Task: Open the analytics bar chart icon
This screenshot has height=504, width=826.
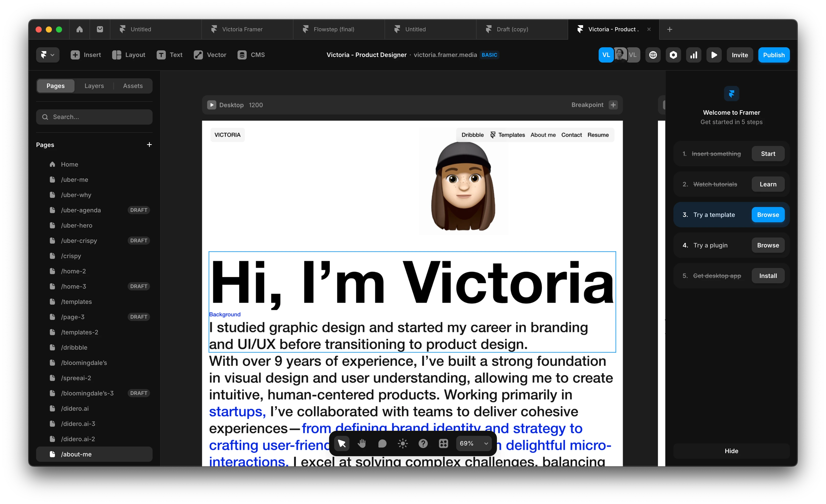Action: (x=694, y=55)
